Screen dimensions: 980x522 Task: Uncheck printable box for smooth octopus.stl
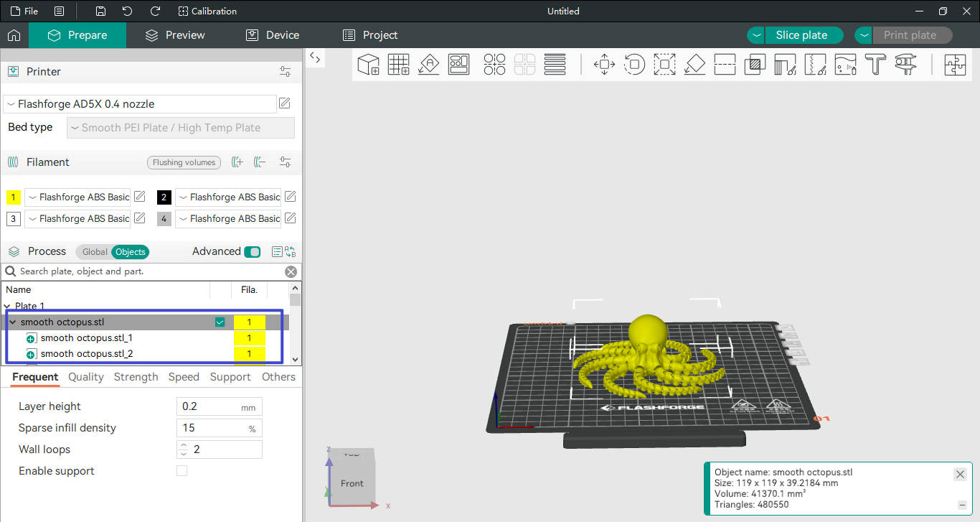220,322
